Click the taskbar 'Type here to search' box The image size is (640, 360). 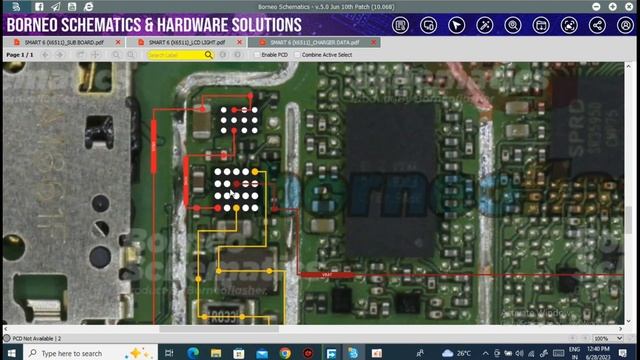(x=90, y=353)
